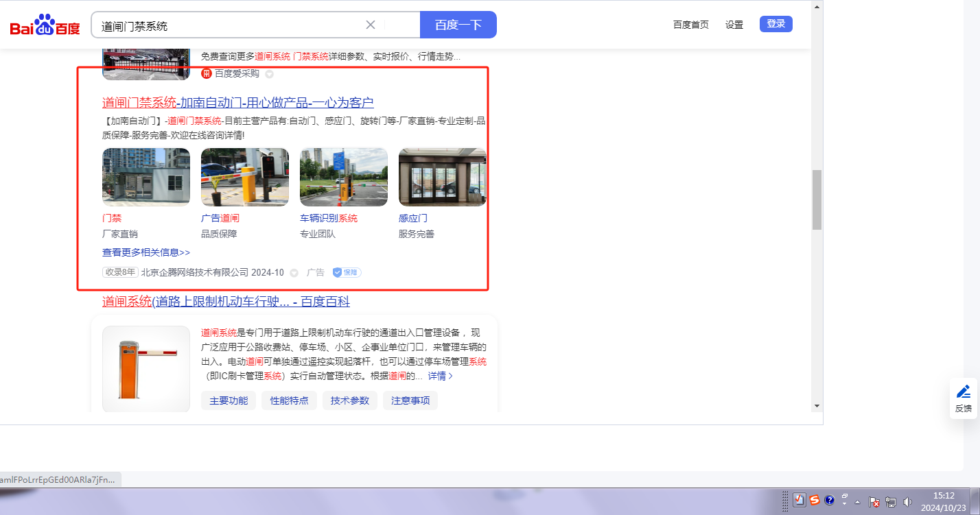Screen dimensions: 980x515
Task: Click the 登录 login button
Action: [x=775, y=24]
